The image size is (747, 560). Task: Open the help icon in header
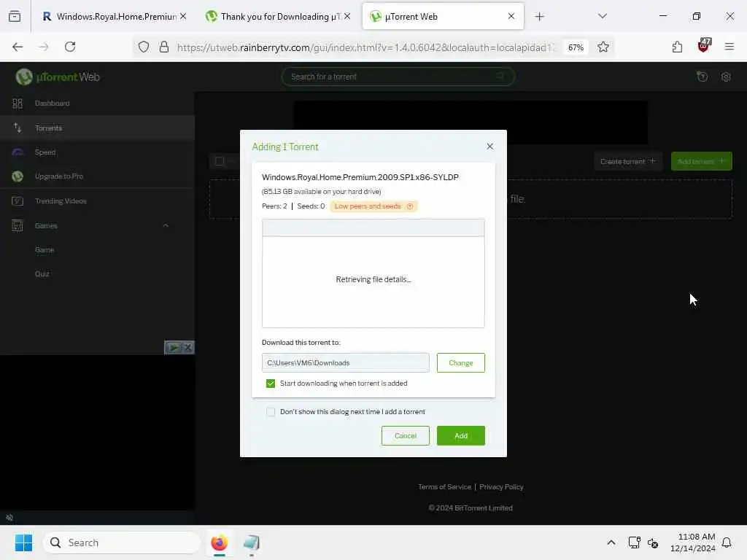[702, 77]
